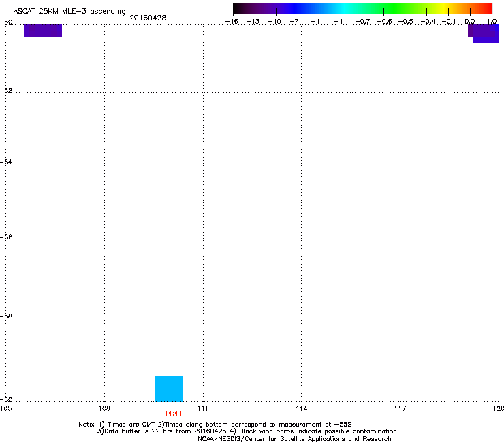Click the -10 value on color scale

click(274, 22)
